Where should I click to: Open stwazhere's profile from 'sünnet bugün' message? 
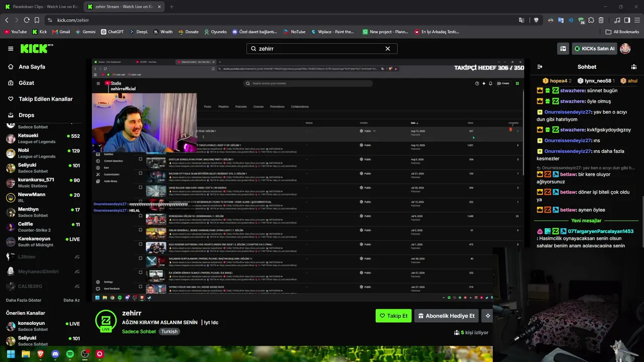[572, 90]
